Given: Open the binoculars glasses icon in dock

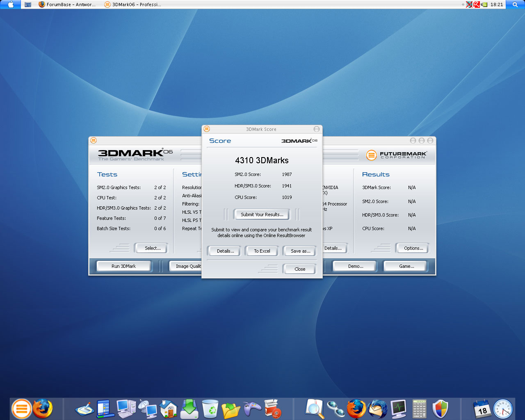Looking at the screenshot, I should tap(336, 409).
